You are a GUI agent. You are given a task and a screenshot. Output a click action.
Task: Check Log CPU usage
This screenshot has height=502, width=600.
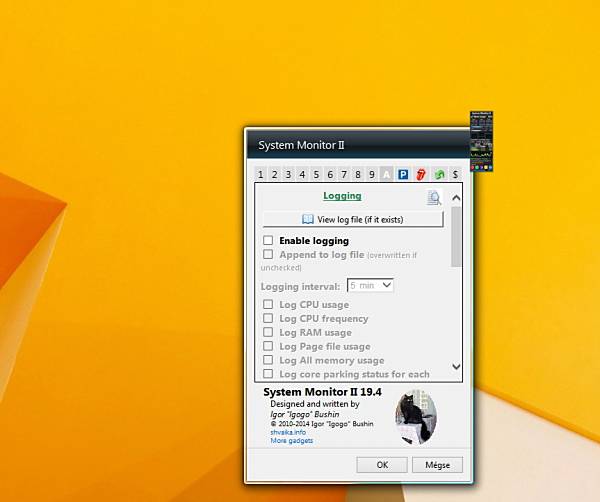click(x=268, y=304)
